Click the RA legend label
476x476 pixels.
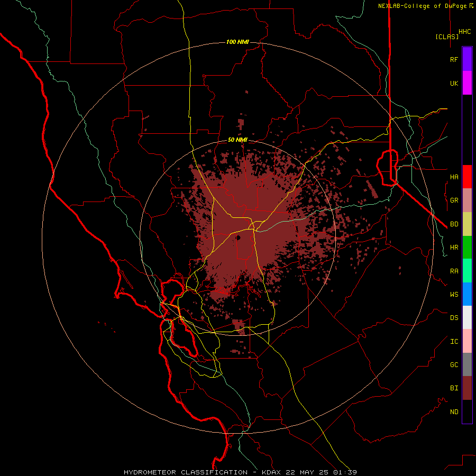[x=454, y=271]
